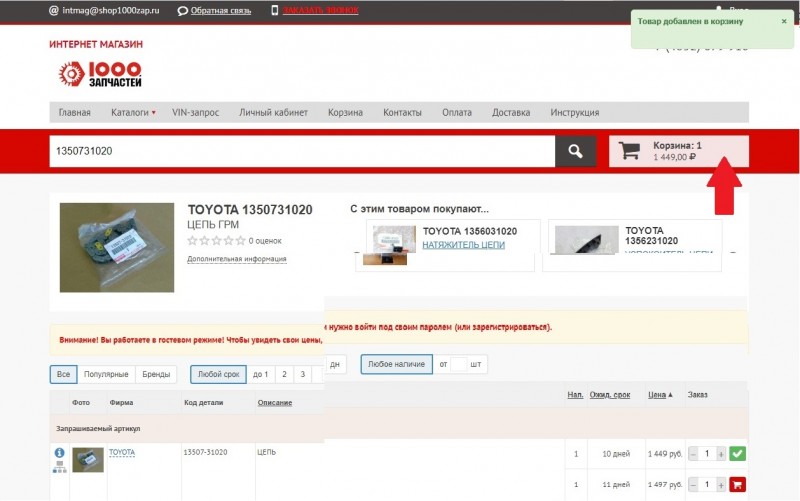800x501 pixels.
Task: Click the ЗАКАЗАТЬ ЗВОНОК link
Action: [x=320, y=10]
